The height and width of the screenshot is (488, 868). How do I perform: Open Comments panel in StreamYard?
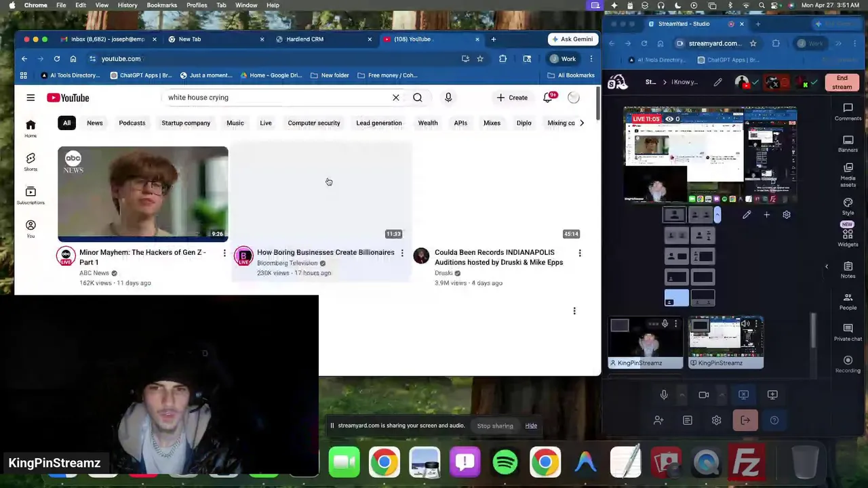click(848, 112)
